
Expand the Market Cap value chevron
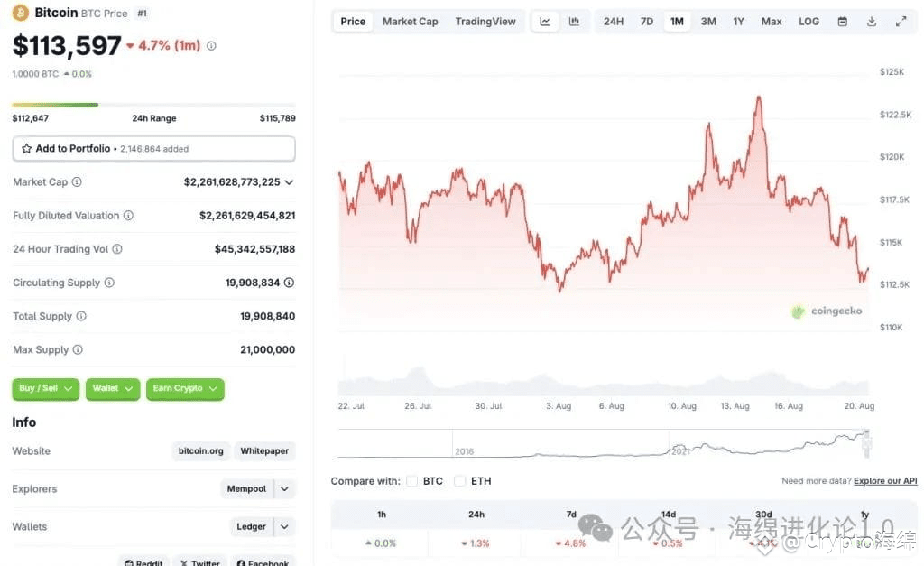coord(289,182)
